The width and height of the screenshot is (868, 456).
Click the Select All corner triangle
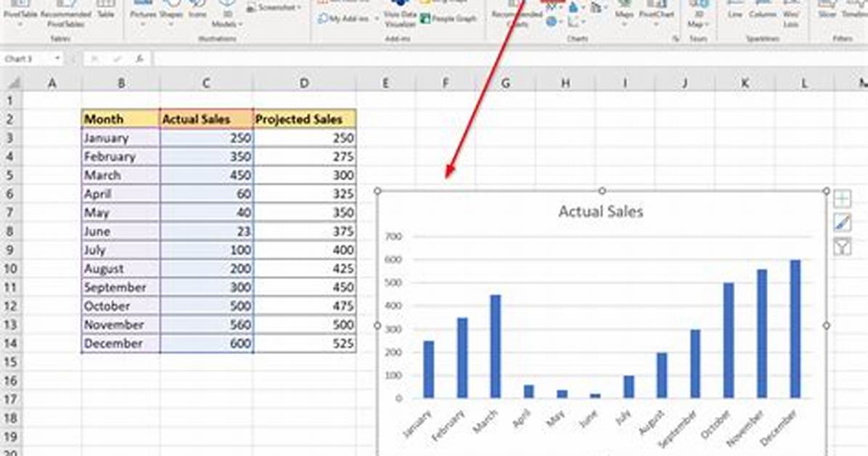(13, 83)
